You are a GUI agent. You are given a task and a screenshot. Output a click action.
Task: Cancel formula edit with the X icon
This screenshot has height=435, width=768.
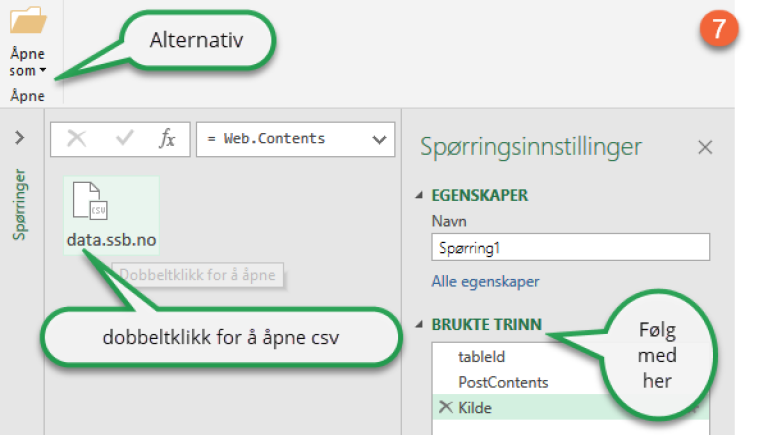click(76, 139)
